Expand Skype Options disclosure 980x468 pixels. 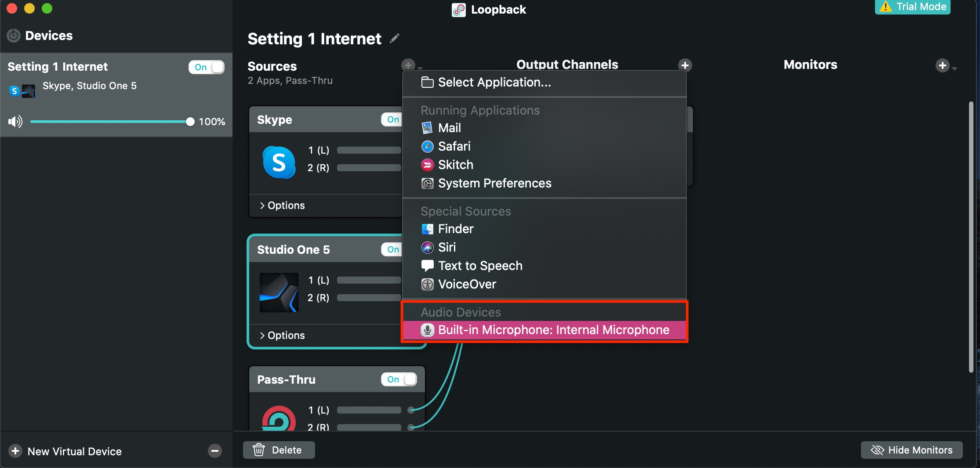coord(282,205)
